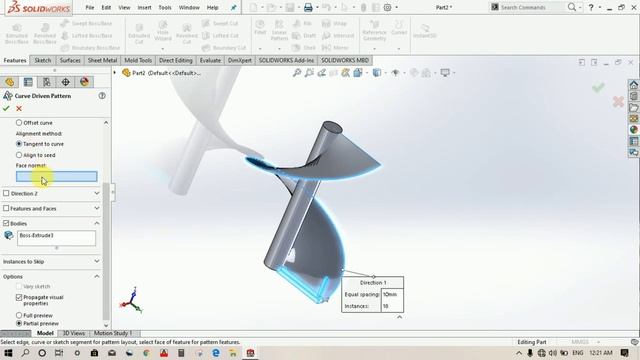Edit Instances value in callout
The width and height of the screenshot is (640, 360).
(392, 306)
